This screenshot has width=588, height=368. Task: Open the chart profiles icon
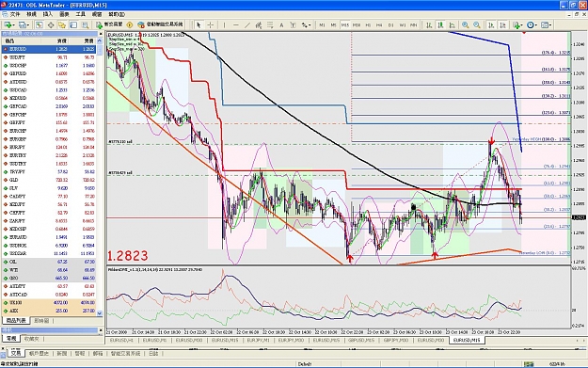tap(23, 24)
